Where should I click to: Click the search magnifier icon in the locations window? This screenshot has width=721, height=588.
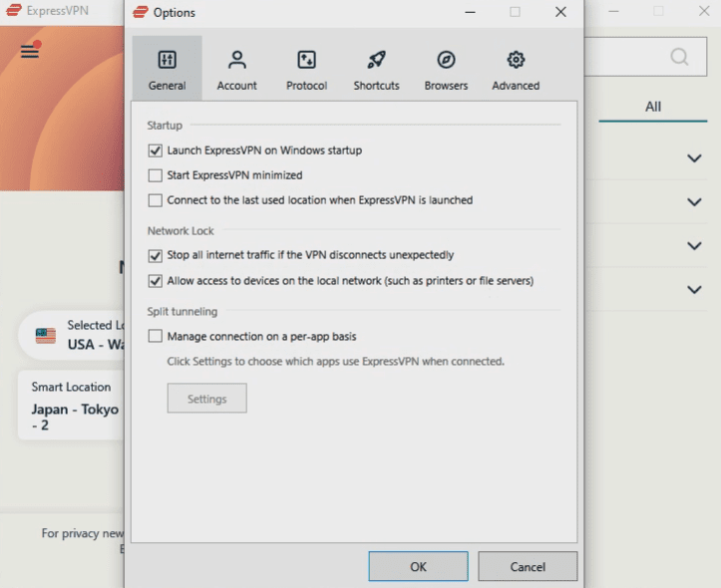pyautogui.click(x=679, y=57)
